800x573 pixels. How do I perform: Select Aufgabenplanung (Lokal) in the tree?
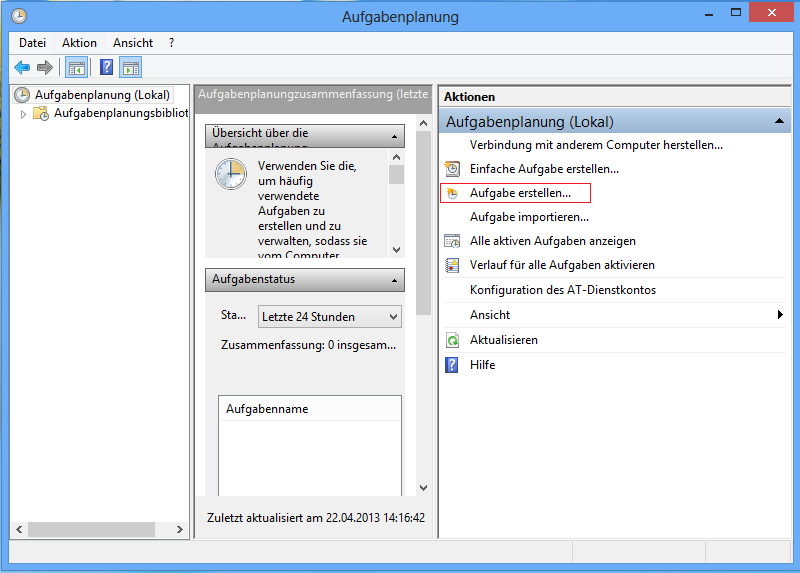[102, 95]
